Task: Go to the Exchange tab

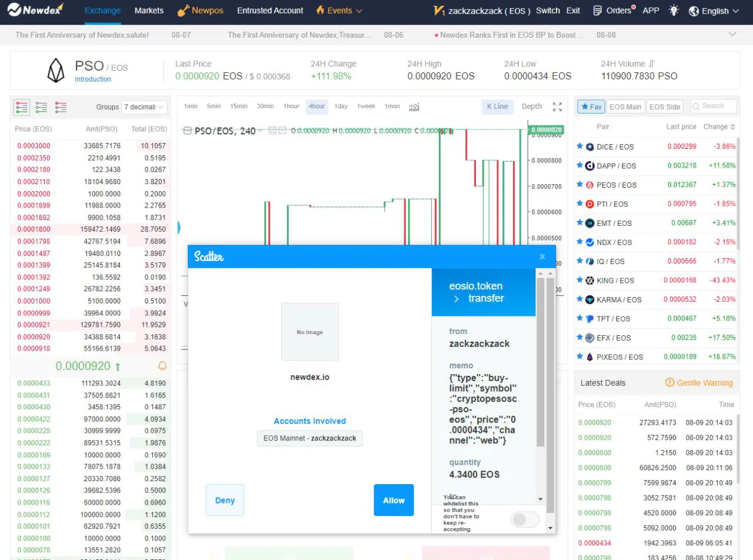Action: (102, 11)
